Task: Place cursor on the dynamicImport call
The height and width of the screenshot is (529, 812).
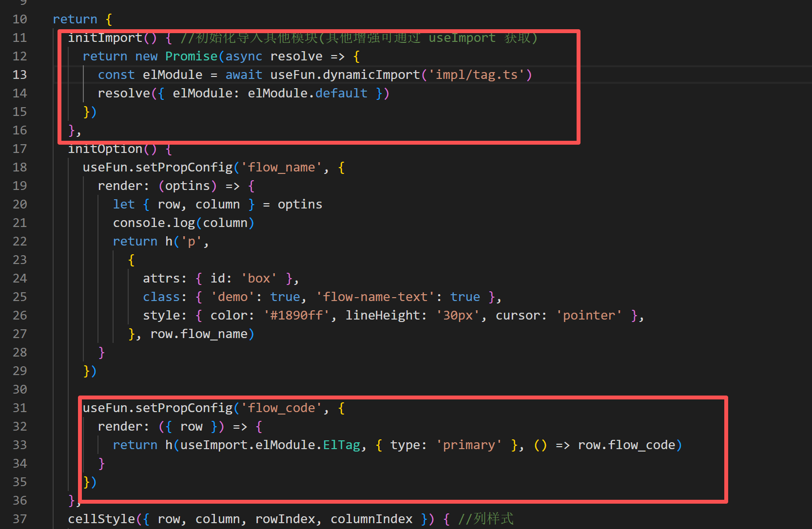Action: click(371, 75)
